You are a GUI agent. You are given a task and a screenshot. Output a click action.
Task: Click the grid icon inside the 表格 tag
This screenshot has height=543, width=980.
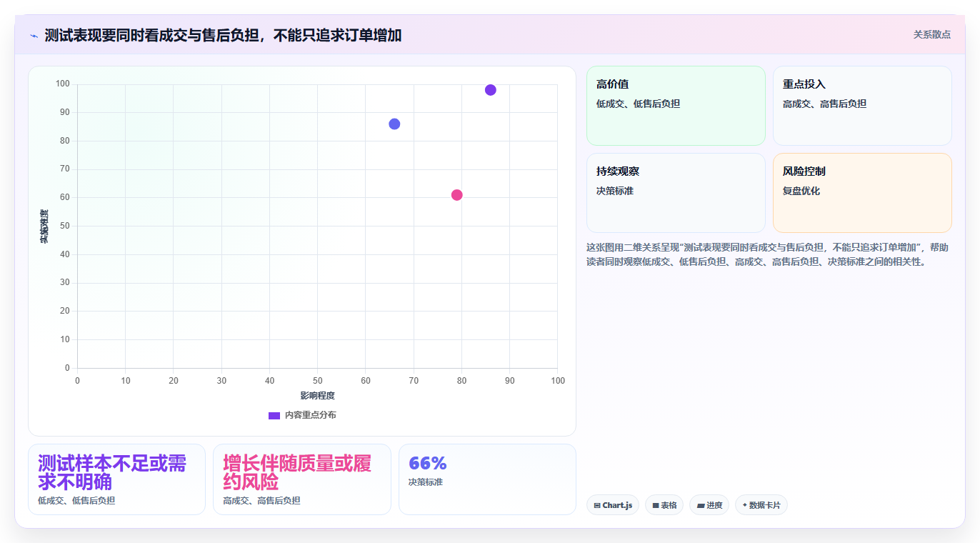click(x=656, y=505)
